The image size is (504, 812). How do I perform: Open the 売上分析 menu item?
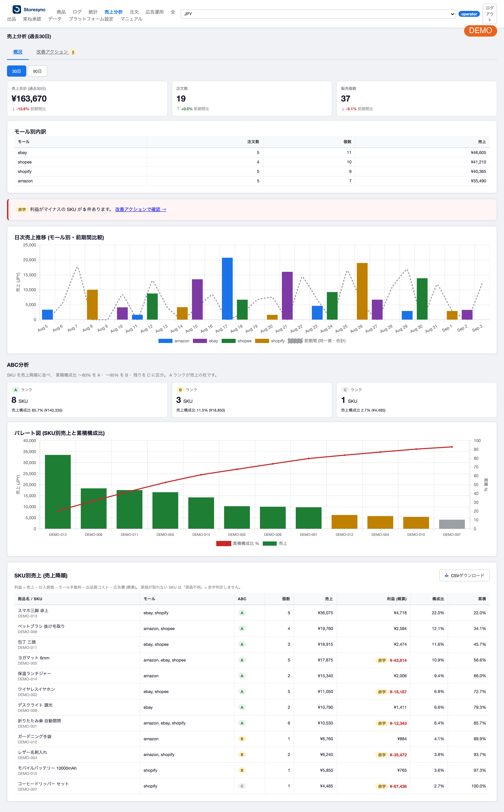(x=113, y=12)
